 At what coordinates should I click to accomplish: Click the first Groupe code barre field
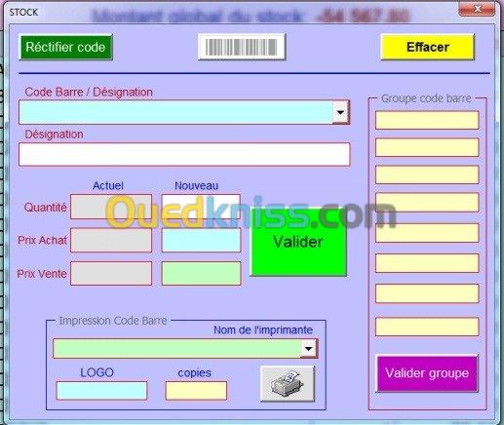click(x=427, y=120)
